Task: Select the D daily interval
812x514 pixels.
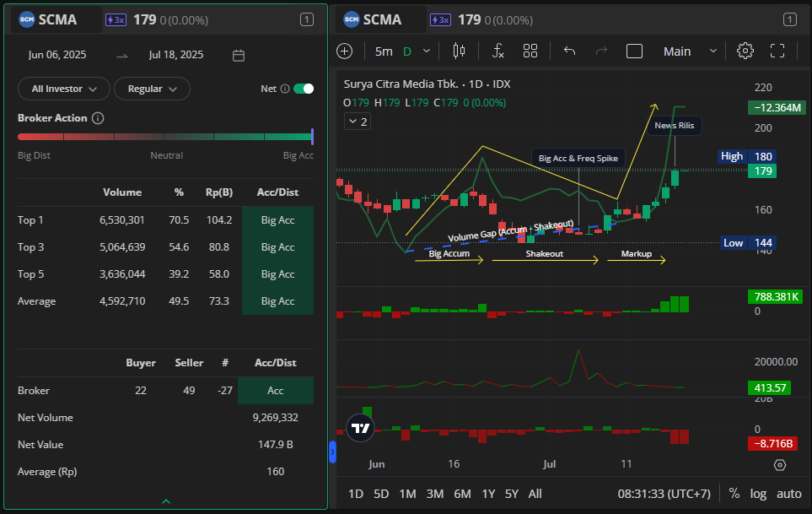Action: pyautogui.click(x=407, y=51)
